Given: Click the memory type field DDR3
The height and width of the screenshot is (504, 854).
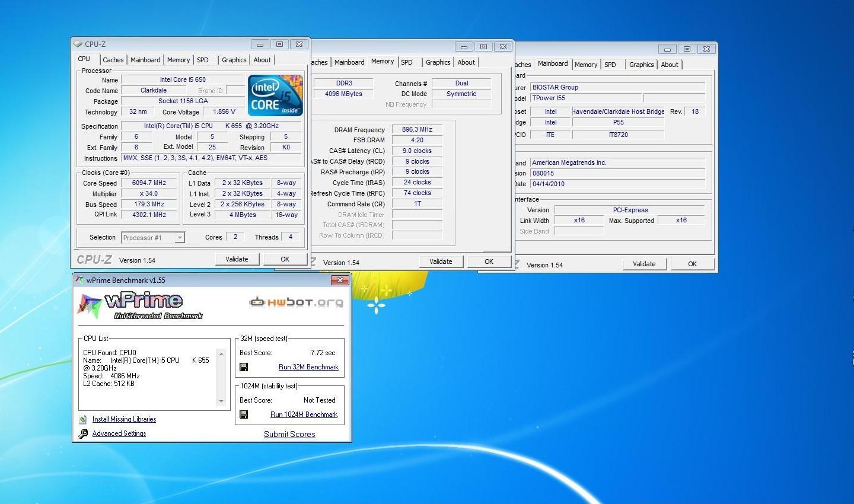Looking at the screenshot, I should click(x=343, y=83).
